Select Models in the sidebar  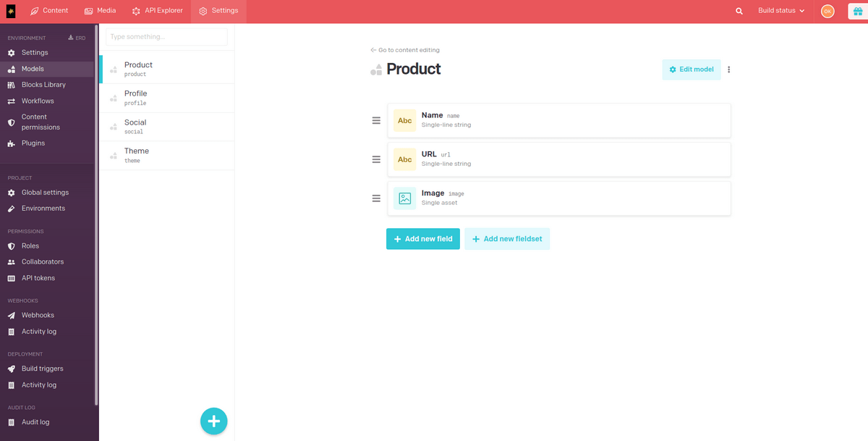pos(47,69)
